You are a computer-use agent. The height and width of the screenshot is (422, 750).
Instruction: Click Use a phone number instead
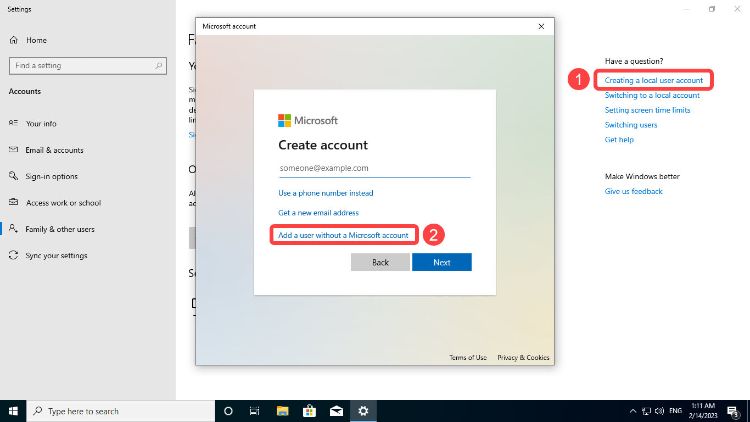(x=325, y=193)
